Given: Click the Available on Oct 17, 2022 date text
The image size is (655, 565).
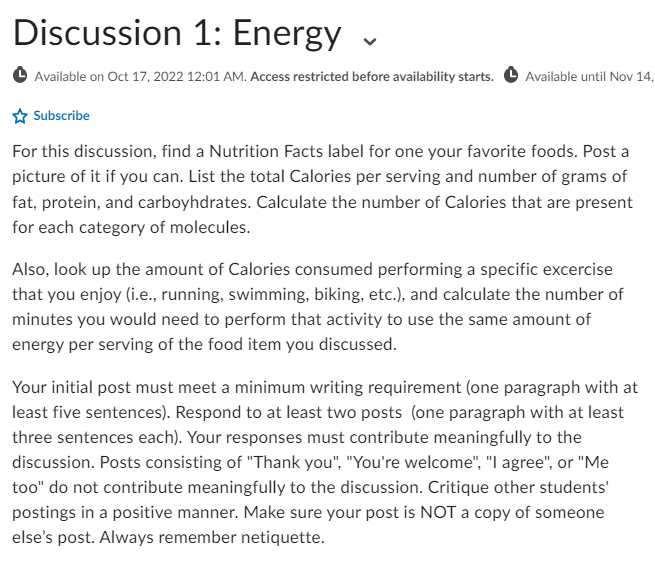Looking at the screenshot, I should point(140,77).
